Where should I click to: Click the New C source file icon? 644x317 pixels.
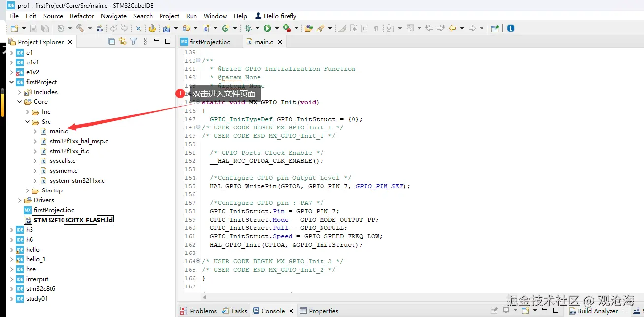[x=206, y=29]
